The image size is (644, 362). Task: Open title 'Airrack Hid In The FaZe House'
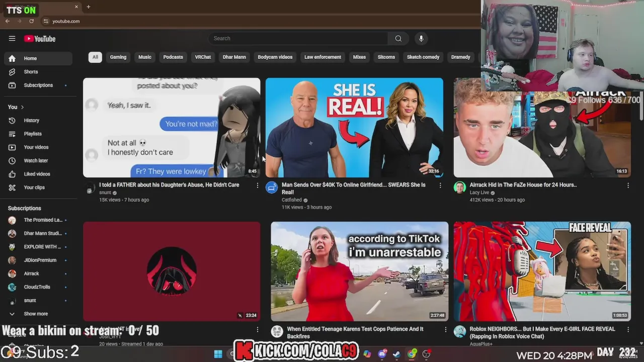[x=523, y=185]
